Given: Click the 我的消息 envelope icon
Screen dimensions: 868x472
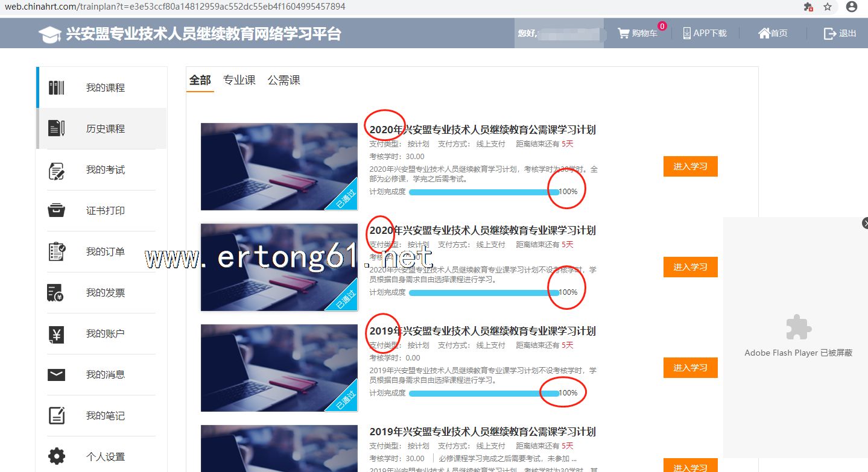Looking at the screenshot, I should tap(57, 375).
